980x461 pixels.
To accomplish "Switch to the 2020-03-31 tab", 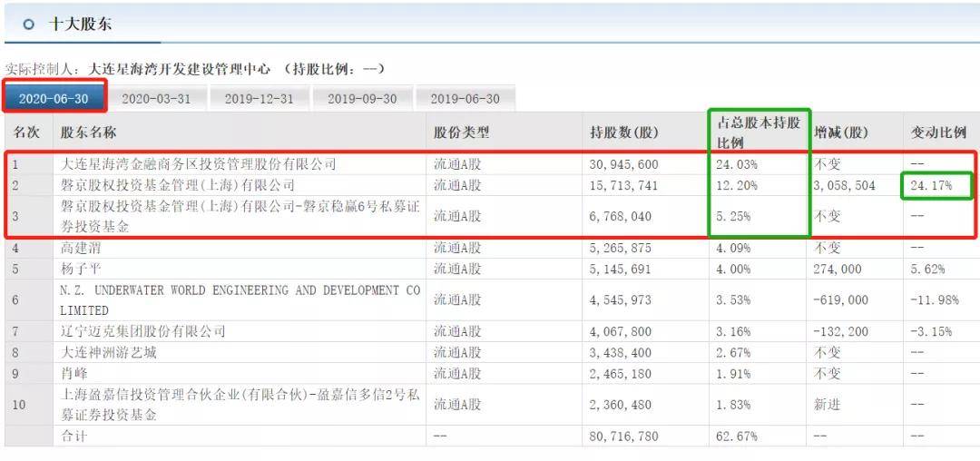I will pos(156,98).
